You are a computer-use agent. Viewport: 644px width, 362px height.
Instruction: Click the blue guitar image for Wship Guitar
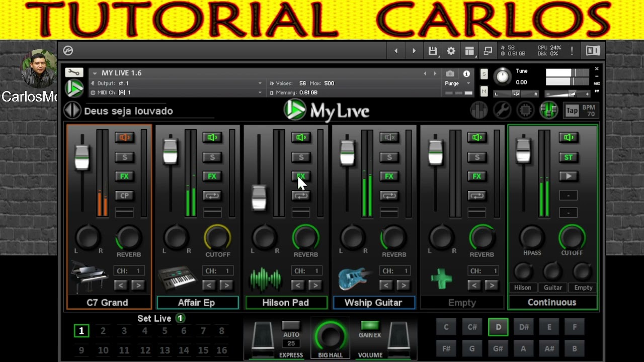pyautogui.click(x=354, y=278)
